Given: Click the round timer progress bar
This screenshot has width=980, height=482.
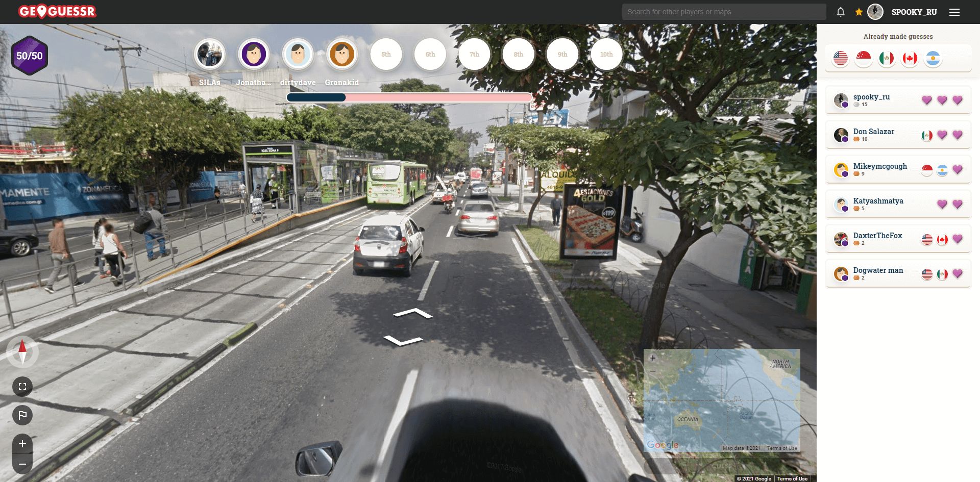Looking at the screenshot, I should pyautogui.click(x=409, y=97).
